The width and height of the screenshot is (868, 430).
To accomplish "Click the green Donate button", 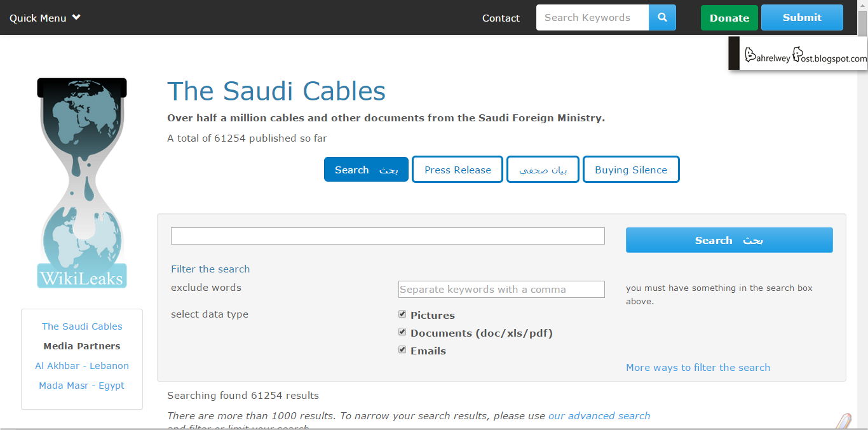I will click(x=729, y=18).
